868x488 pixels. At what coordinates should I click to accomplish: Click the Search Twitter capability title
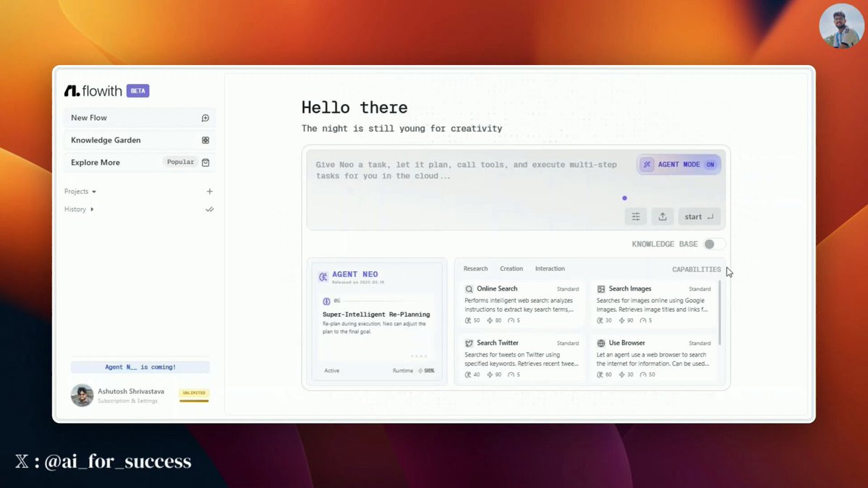click(x=498, y=343)
